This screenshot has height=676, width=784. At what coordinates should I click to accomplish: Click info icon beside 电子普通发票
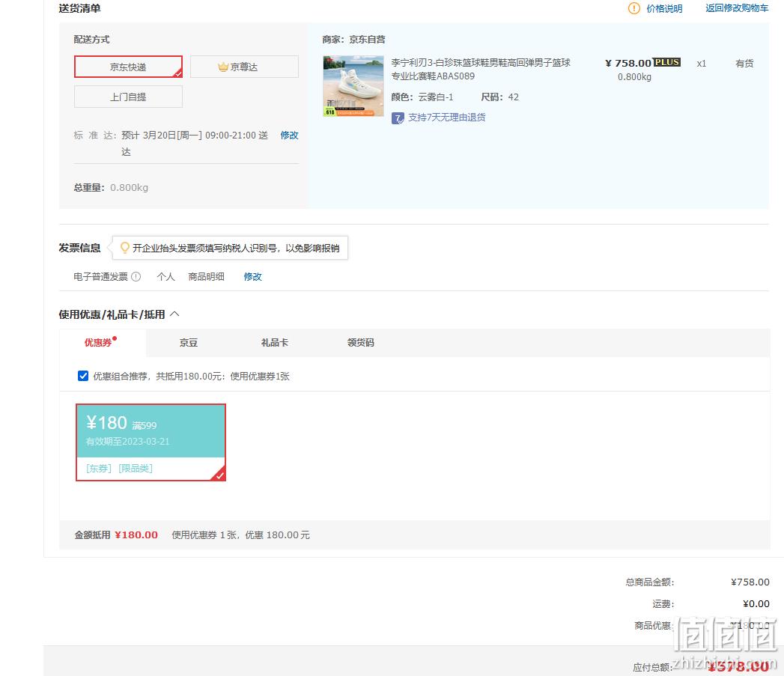click(136, 276)
